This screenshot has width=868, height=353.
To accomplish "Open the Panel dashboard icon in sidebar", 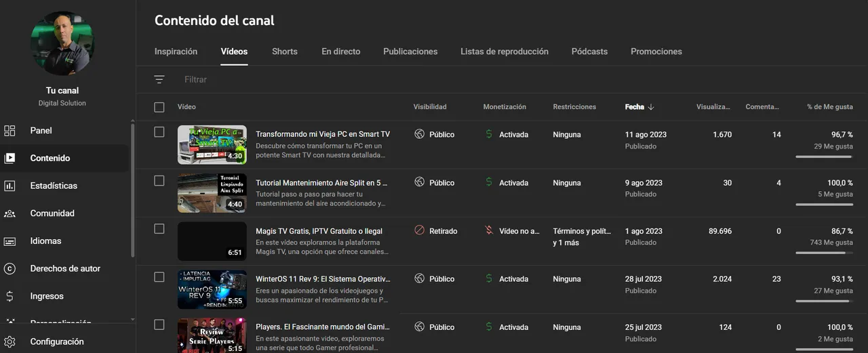I will 9,131.
